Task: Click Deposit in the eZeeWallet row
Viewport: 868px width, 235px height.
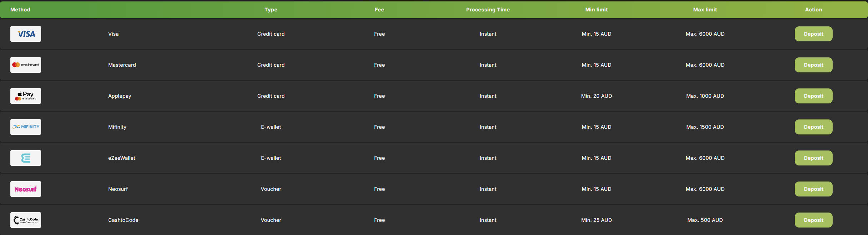Action: 813,158
